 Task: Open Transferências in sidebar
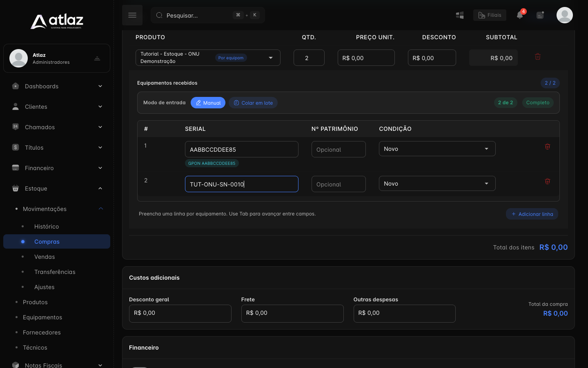(x=55, y=272)
